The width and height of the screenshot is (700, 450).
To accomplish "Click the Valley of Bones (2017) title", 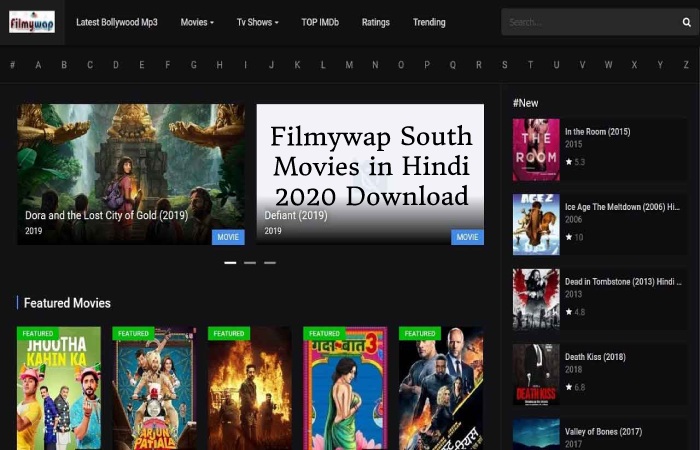I will [604, 432].
